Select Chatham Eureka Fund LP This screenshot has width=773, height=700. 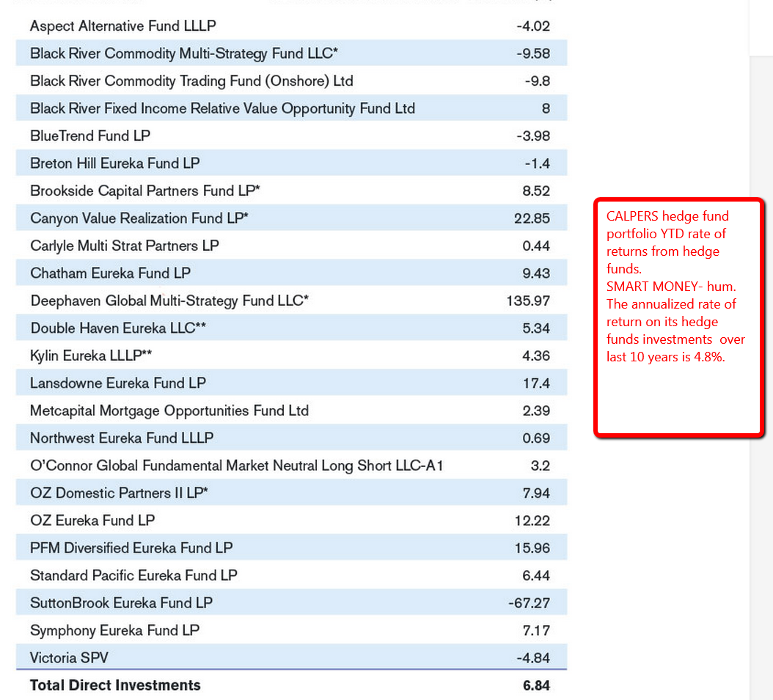tap(111, 273)
